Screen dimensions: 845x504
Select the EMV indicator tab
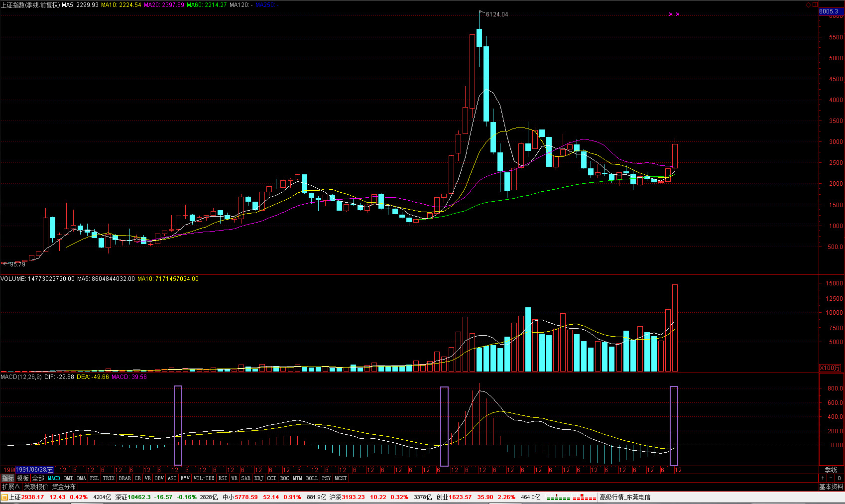[x=185, y=478]
